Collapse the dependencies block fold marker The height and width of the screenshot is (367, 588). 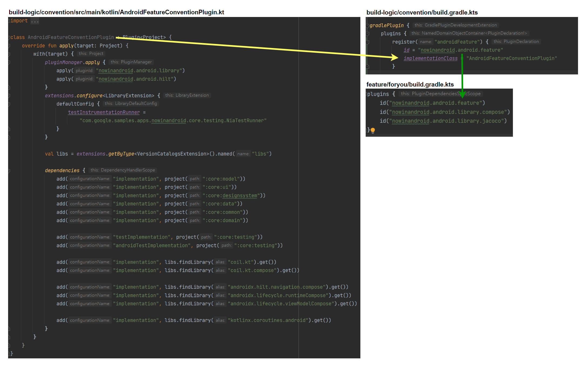tap(9, 171)
